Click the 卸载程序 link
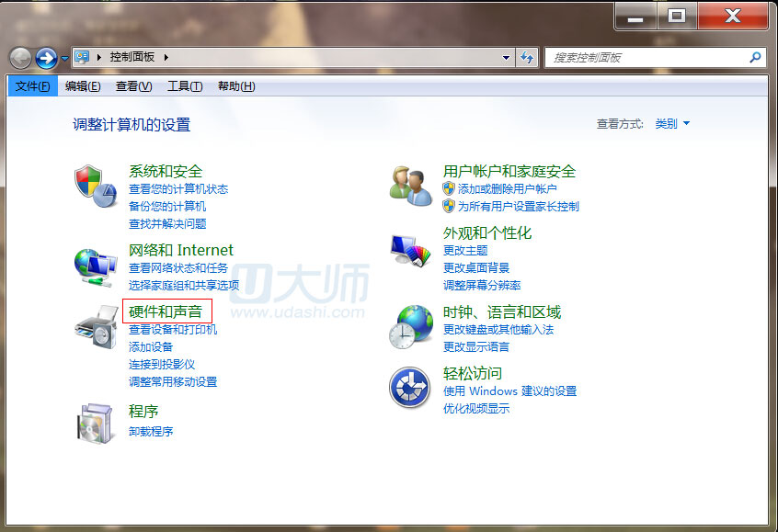The height and width of the screenshot is (532, 778). [151, 431]
